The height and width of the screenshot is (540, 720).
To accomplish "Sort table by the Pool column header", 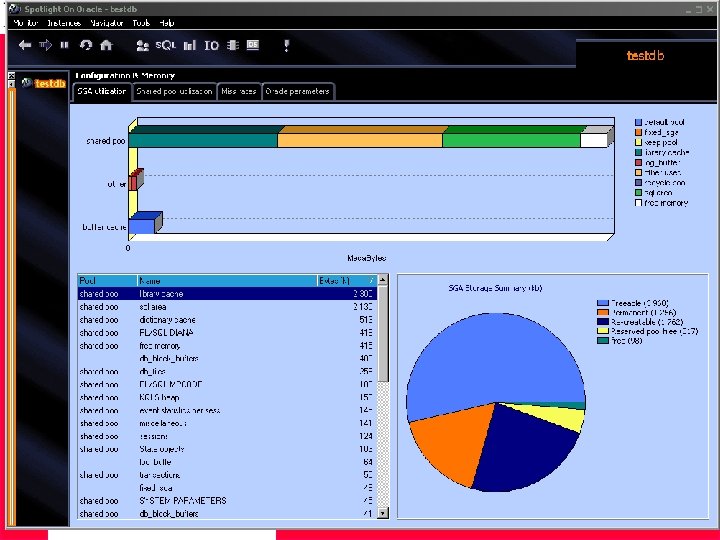I will 107,281.
